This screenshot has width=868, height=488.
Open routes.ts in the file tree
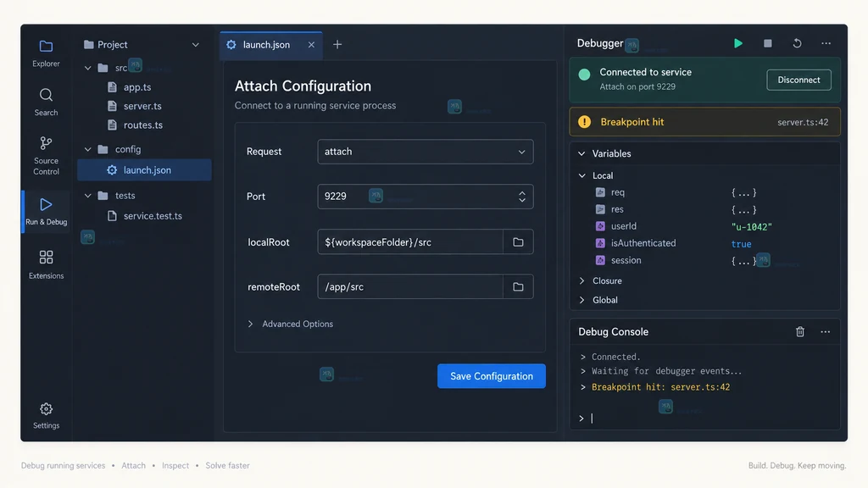(142, 125)
